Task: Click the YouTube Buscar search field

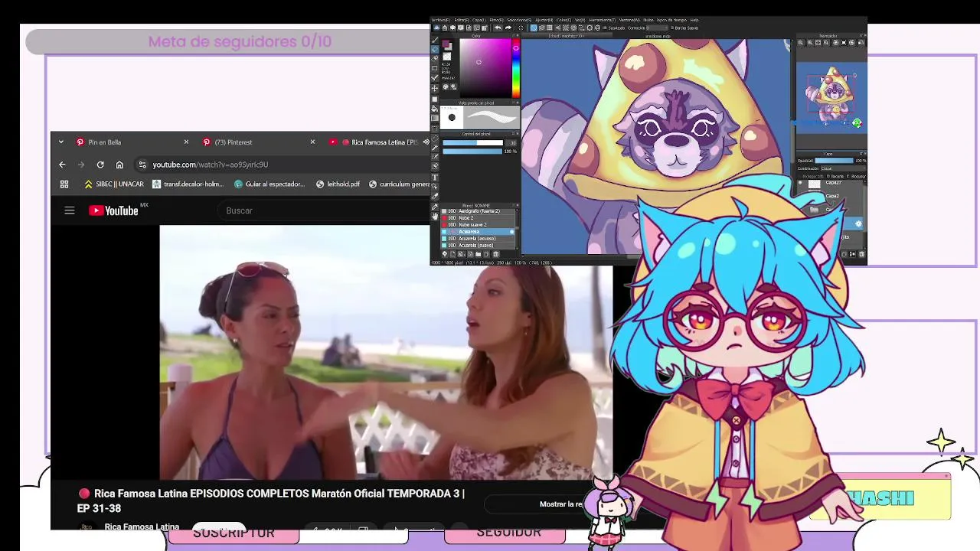Action: [325, 210]
